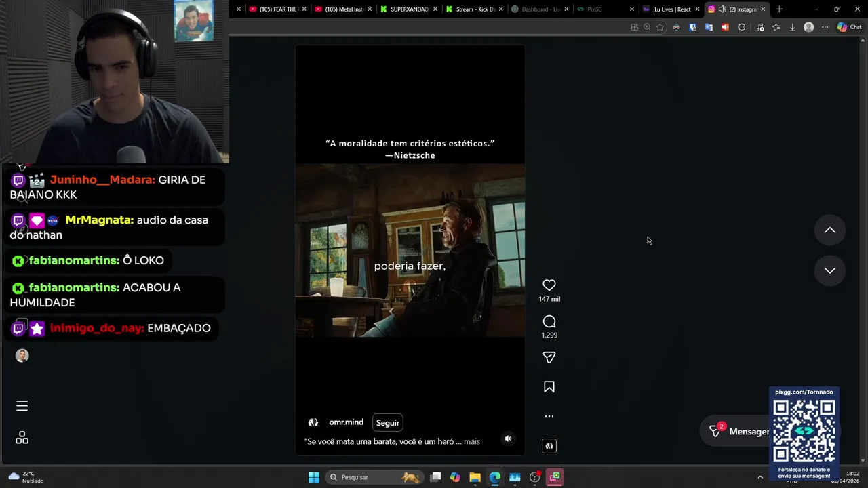The height and width of the screenshot is (488, 868).
Task: Share the reel with the paper-plane icon
Action: tap(549, 357)
